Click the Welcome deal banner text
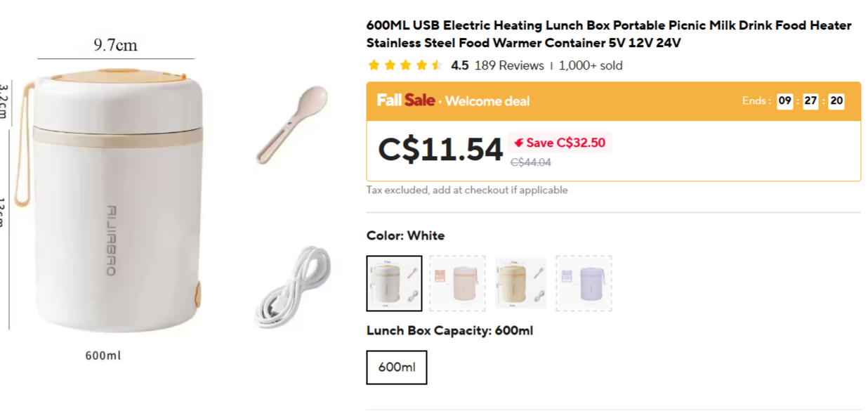The width and height of the screenshot is (868, 416). pos(487,101)
